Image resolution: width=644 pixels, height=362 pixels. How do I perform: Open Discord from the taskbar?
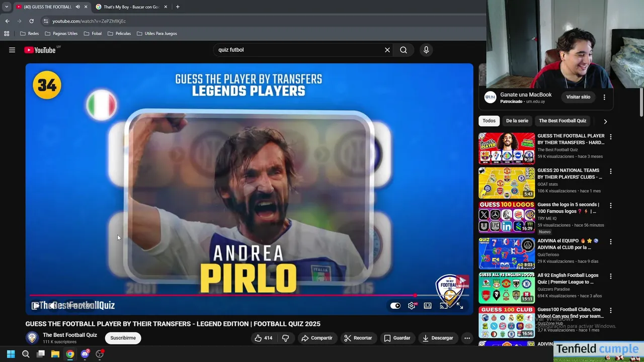(85, 354)
